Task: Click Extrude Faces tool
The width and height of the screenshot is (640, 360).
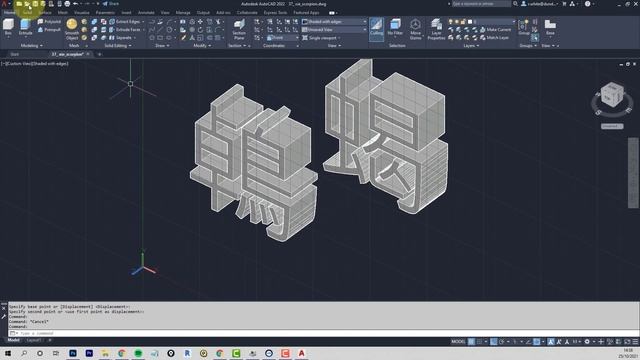Action: point(125,30)
